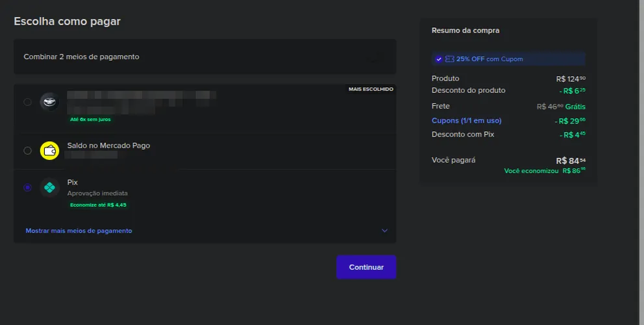Click the '25% OFF com Cupom' banner
The width and height of the screenshot is (644, 325).
[508, 59]
